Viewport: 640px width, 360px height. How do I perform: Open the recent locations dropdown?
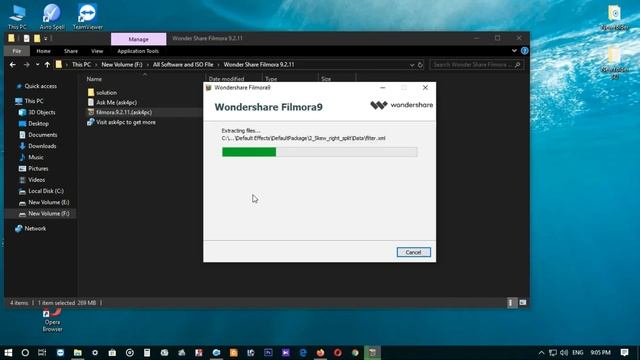[38, 64]
